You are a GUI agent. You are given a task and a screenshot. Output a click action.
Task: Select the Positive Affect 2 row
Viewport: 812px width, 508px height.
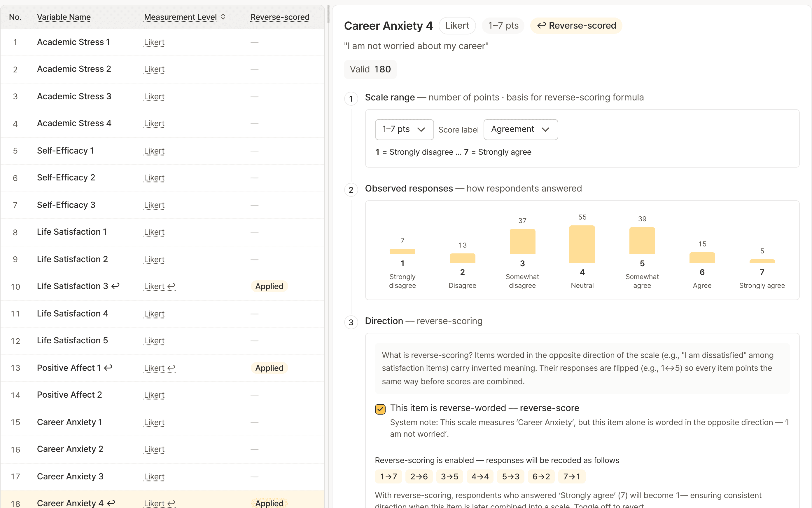tap(162, 395)
